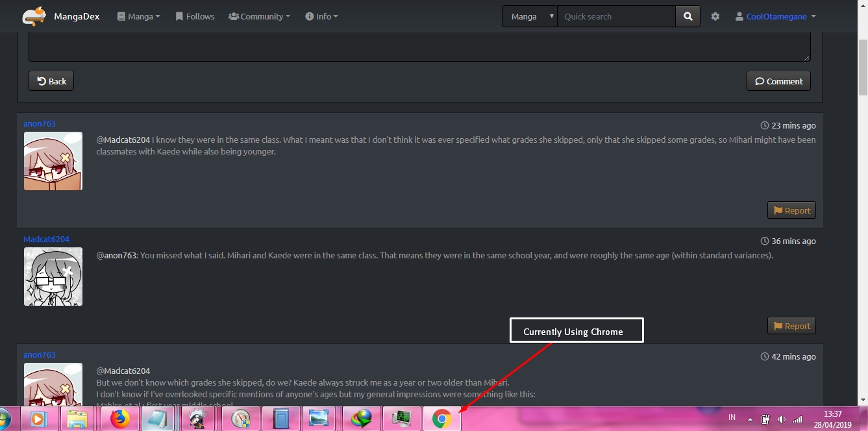Go to the Follows page
The width and height of the screenshot is (868, 431).
click(x=195, y=16)
